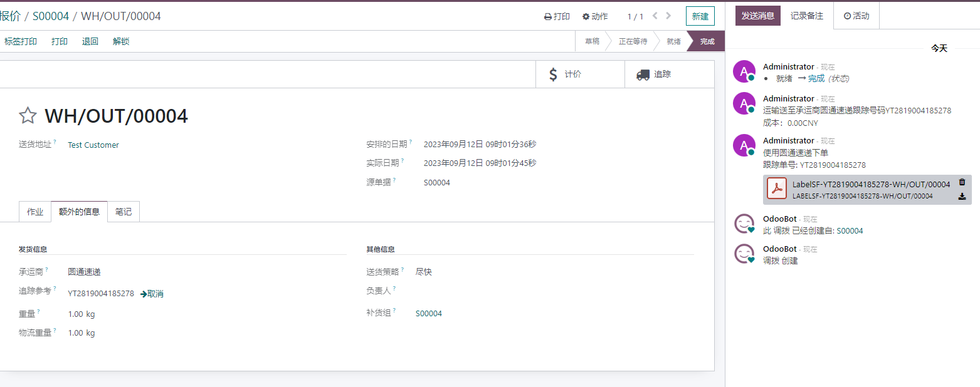Screen dimensions: 980x387
Task: Go to next record arrow
Action: tap(668, 16)
